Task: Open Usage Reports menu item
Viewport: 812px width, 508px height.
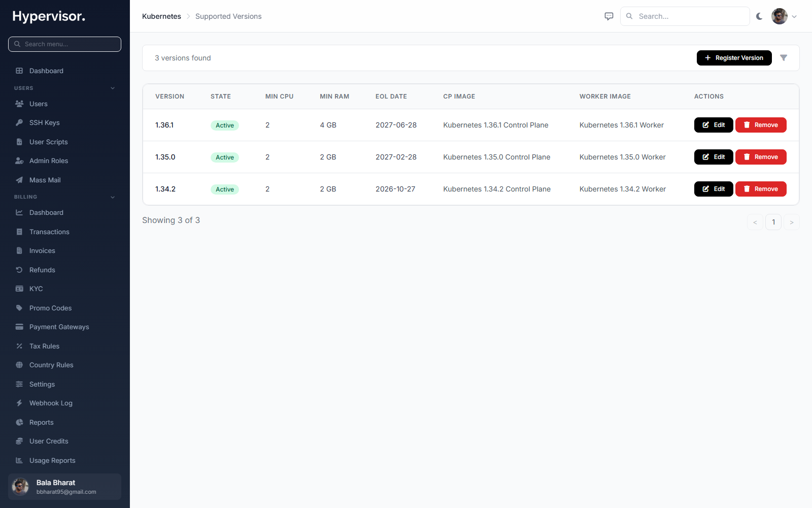Action: [65, 460]
